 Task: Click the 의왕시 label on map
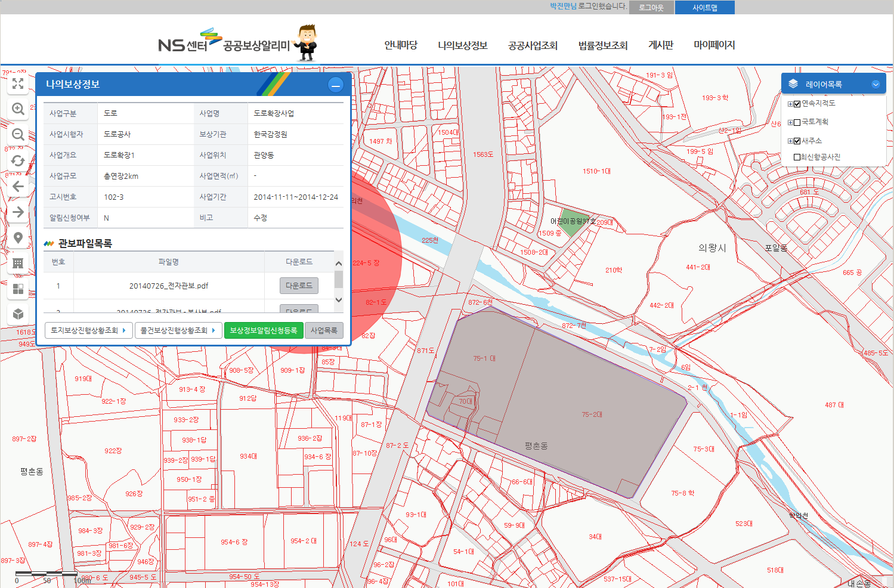[x=712, y=248]
